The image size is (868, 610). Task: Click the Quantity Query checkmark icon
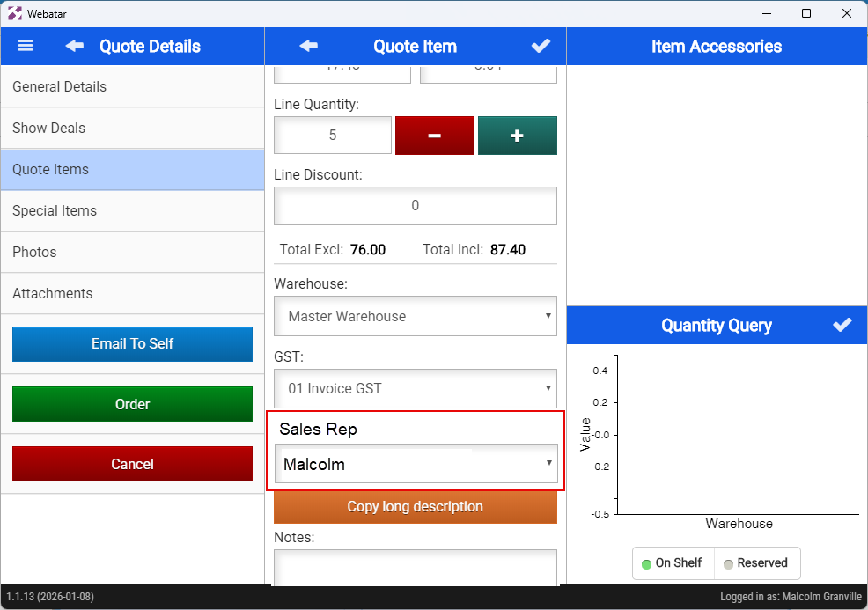point(842,325)
